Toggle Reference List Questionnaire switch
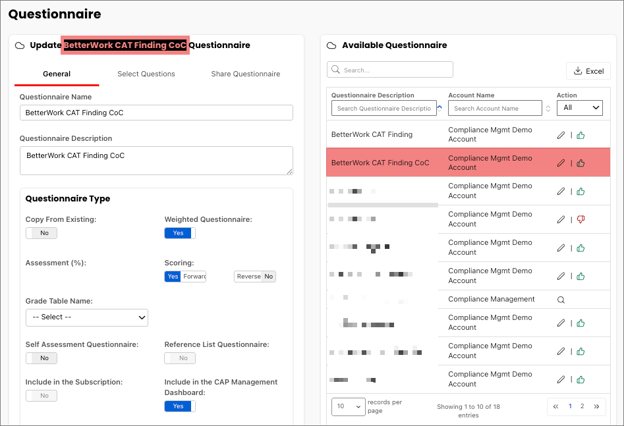Viewport: 624px width, 426px height. coord(180,358)
